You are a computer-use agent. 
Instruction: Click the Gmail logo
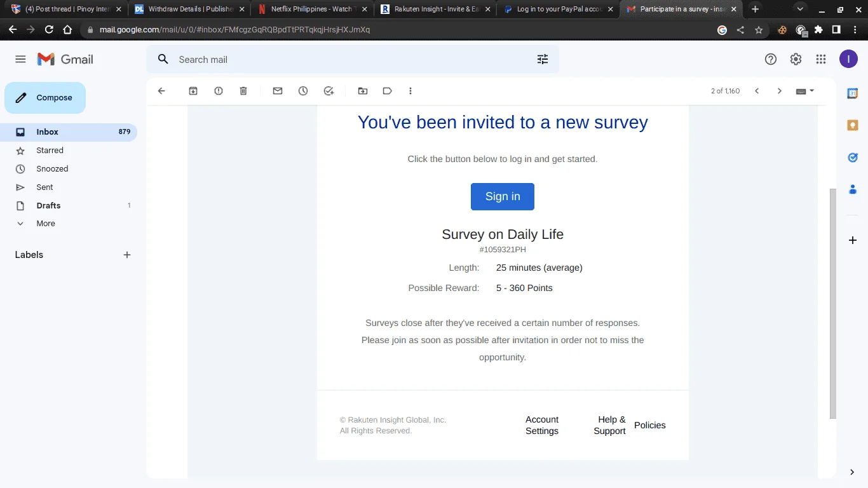tap(65, 59)
